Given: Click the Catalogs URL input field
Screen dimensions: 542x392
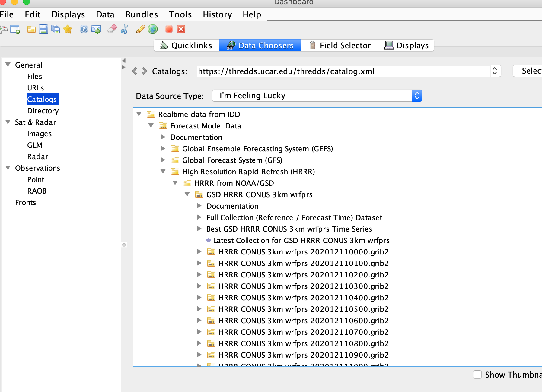Looking at the screenshot, I should click(343, 71).
